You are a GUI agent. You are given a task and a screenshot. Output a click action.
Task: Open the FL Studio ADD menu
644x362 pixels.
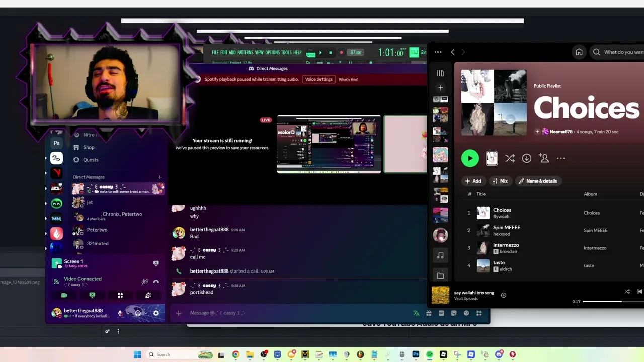pos(232,52)
